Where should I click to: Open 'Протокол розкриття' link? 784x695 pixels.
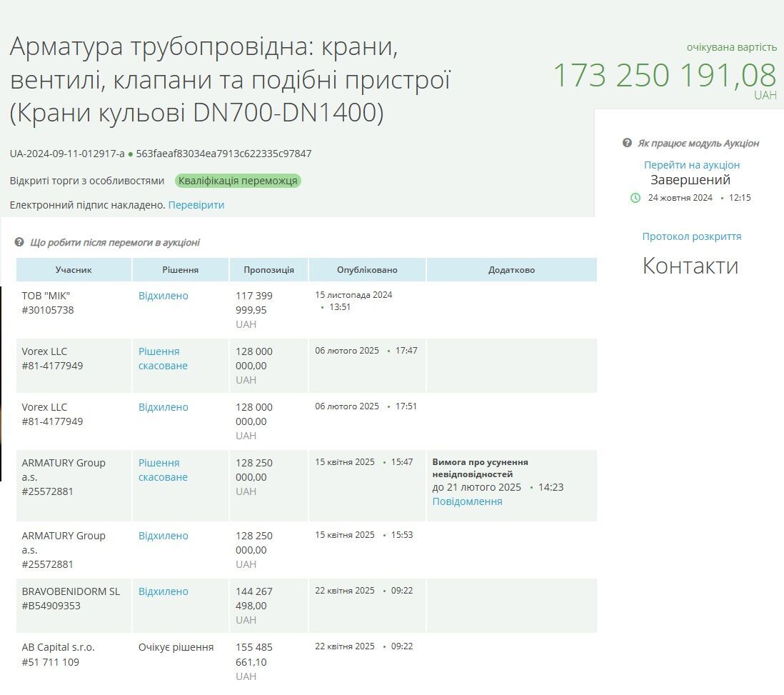click(x=691, y=236)
